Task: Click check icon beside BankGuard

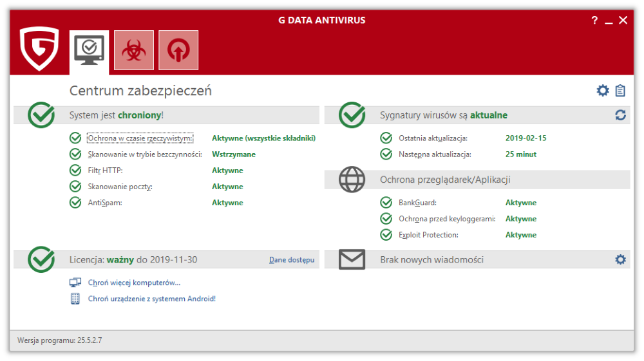Action: (386, 202)
